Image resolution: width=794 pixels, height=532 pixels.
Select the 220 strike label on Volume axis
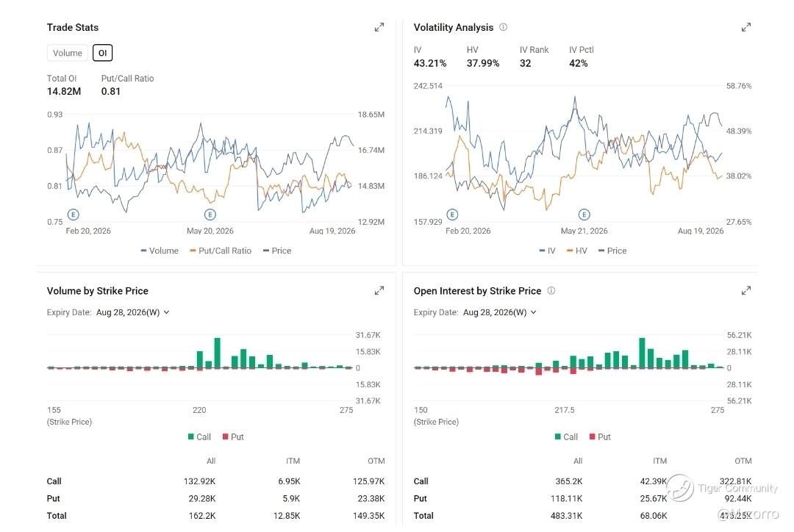click(199, 410)
